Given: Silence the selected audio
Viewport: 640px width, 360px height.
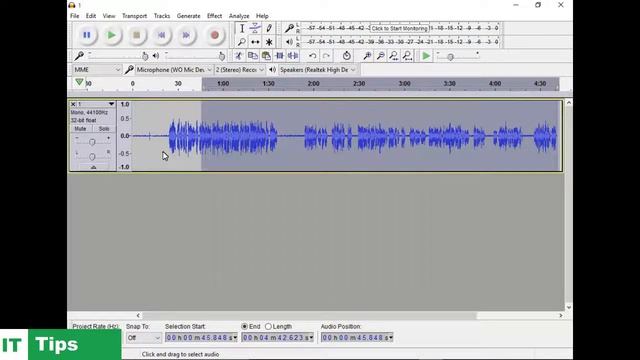Looking at the screenshot, I should [x=293, y=56].
